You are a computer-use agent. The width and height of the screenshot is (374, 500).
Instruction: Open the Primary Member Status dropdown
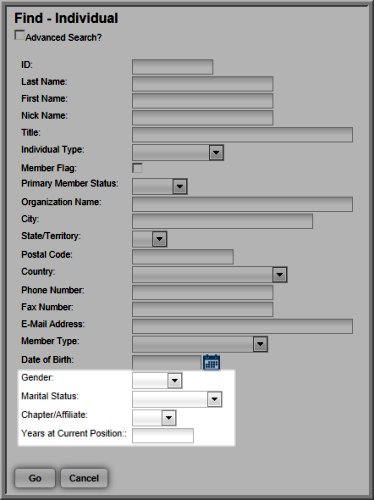point(160,186)
